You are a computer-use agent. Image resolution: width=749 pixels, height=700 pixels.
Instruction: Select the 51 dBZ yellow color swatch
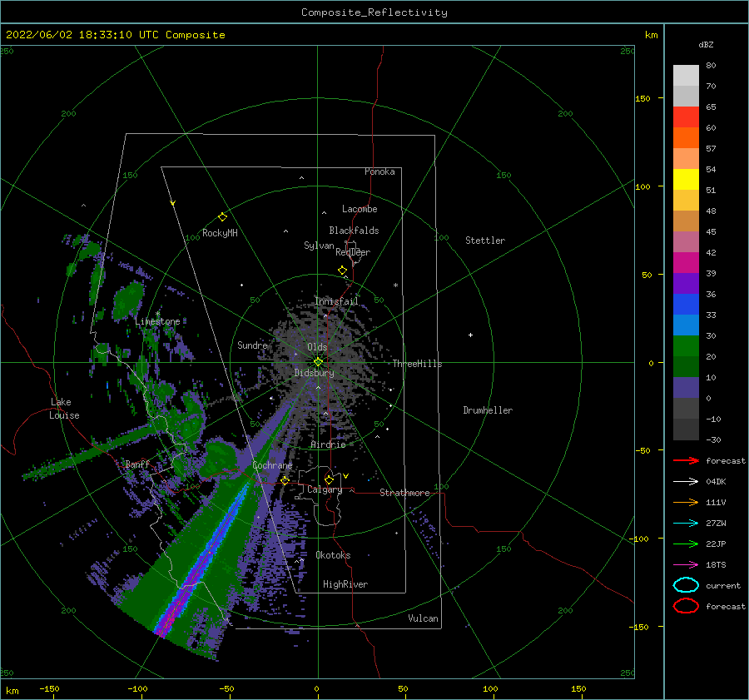[686, 179]
